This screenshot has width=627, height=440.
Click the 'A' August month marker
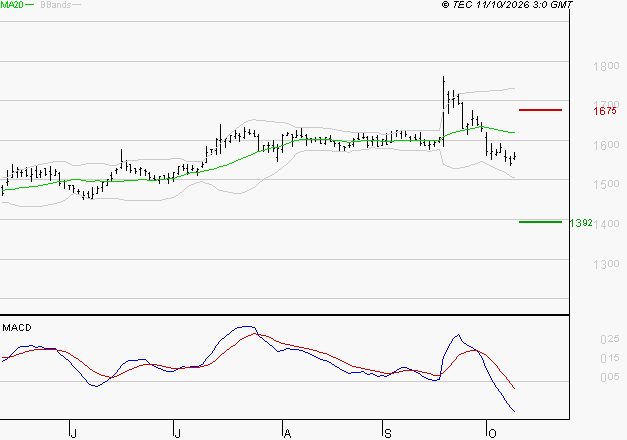(x=287, y=434)
